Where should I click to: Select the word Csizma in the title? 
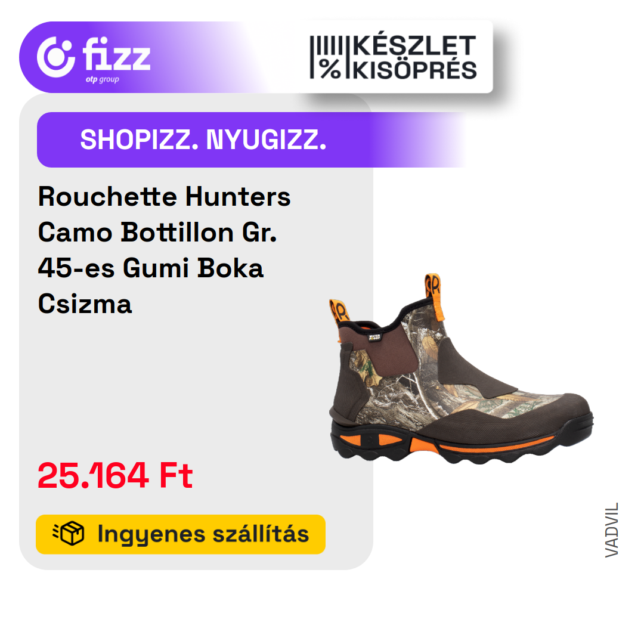coord(85,304)
